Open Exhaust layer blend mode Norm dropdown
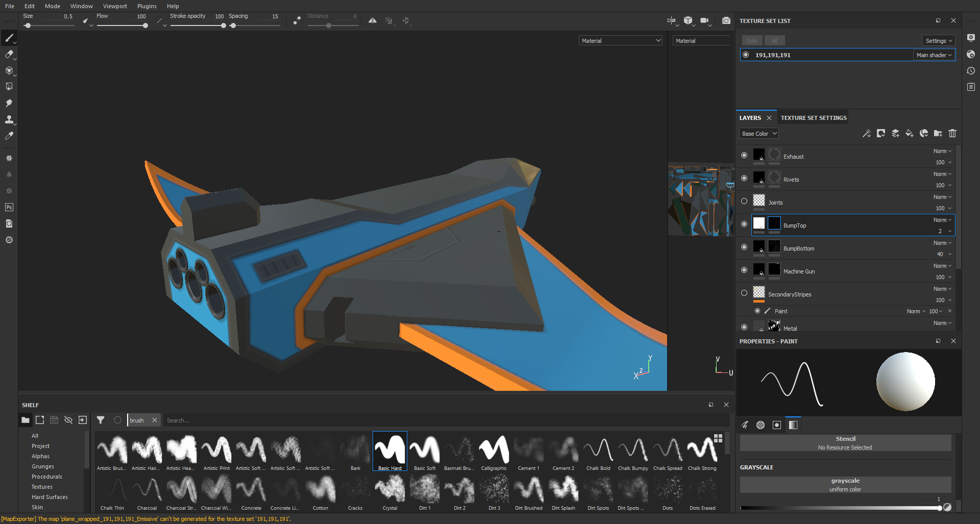The width and height of the screenshot is (980, 524). tap(942, 151)
